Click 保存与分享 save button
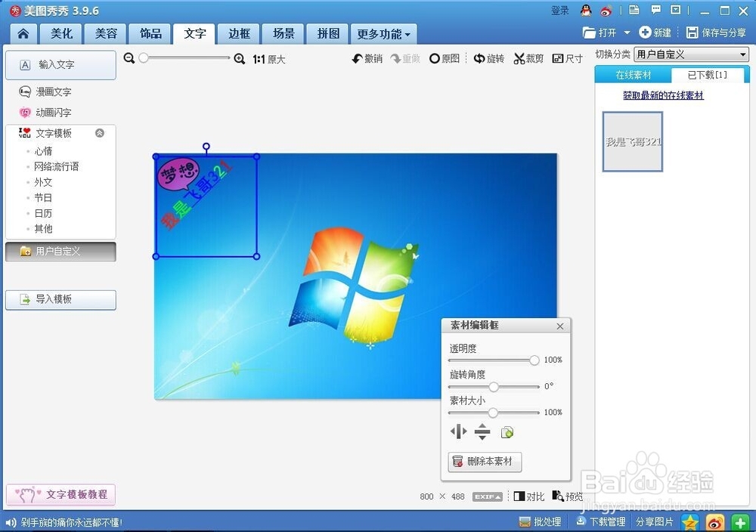Screen dimensions: 756x532 point(716,32)
